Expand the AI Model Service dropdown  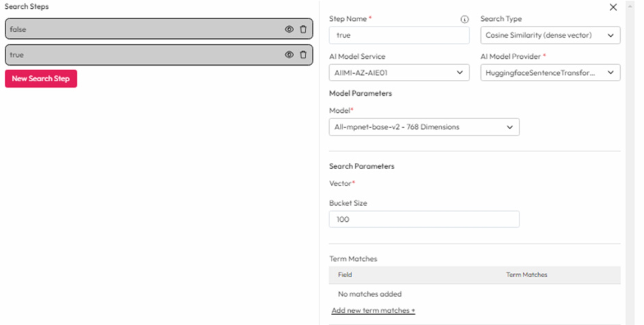399,73
